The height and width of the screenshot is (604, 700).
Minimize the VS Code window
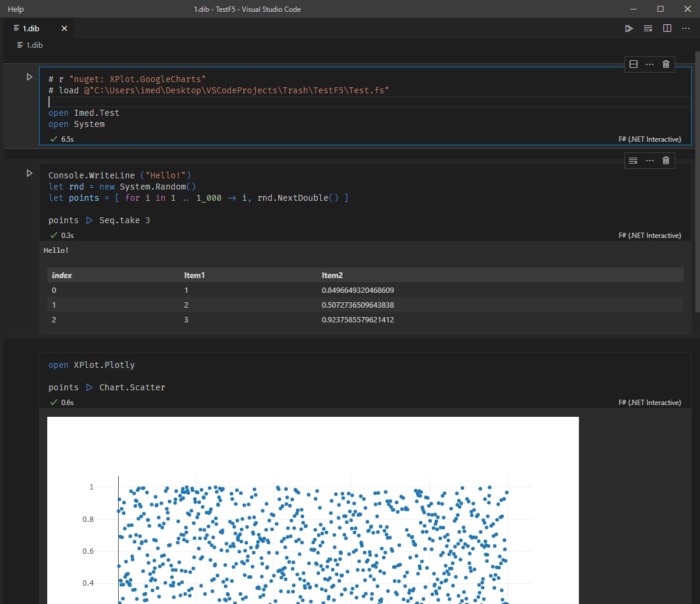coord(633,9)
